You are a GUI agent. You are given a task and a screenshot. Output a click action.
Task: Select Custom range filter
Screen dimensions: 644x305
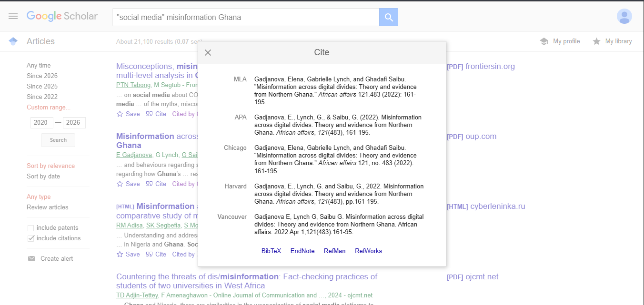tap(48, 108)
